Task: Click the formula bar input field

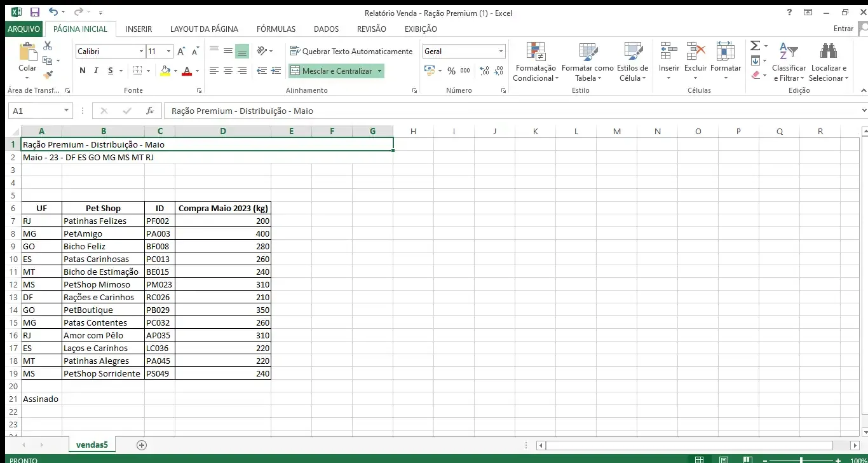Action: [512, 111]
